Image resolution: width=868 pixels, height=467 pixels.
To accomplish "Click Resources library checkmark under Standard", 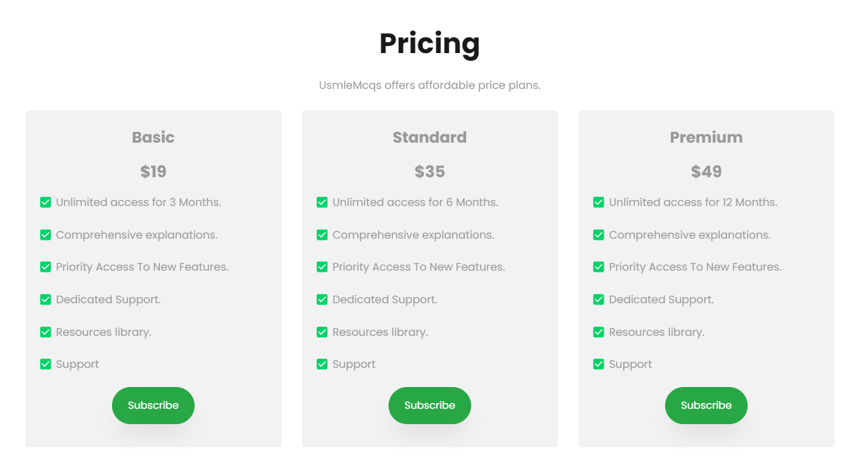I will tap(322, 331).
